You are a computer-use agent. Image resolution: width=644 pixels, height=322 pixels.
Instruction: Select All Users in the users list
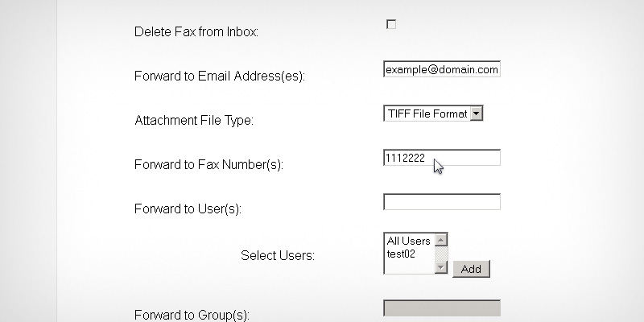point(408,241)
